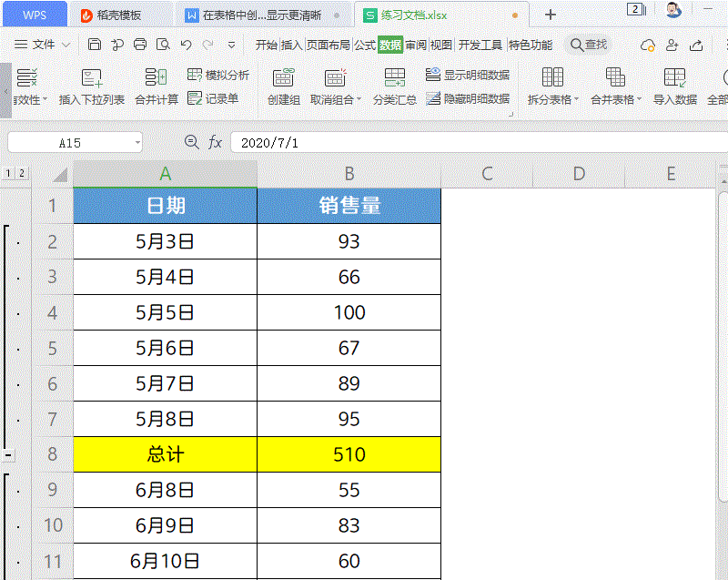
Task: Click the Name Box showing A15
Action: 70,143
